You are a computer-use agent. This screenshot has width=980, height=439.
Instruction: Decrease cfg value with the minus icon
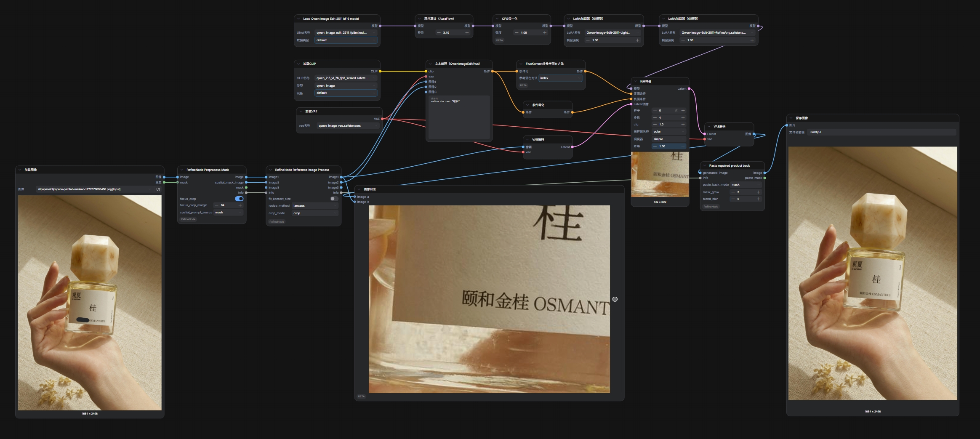point(655,125)
